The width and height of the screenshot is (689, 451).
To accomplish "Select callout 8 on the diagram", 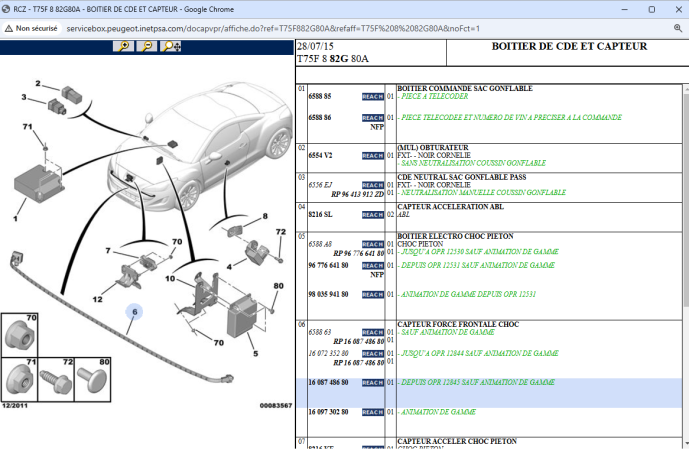I will click(265, 216).
